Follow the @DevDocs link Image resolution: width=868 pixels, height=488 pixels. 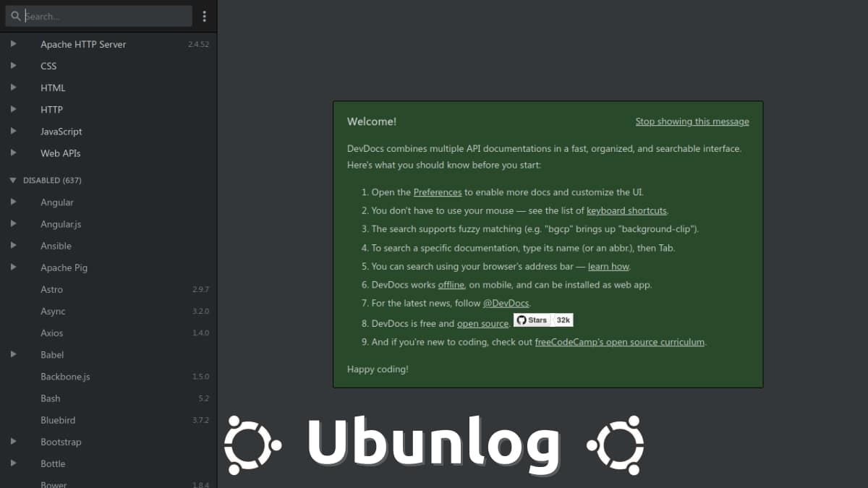click(x=506, y=303)
